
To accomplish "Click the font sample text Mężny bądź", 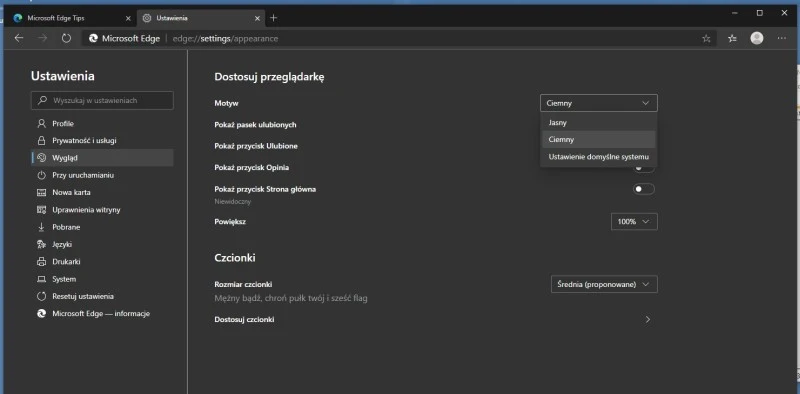I will (x=291, y=298).
